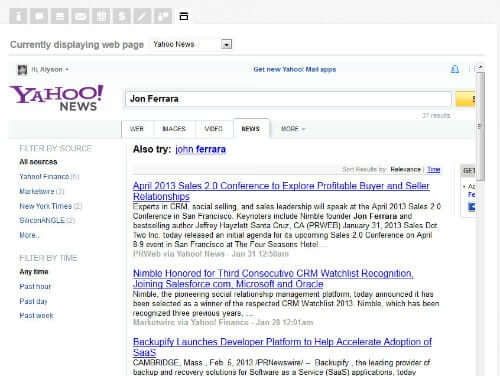This screenshot has width=500, height=376.
Task: Select the three-line list toolbar icon
Action: tap(60, 16)
